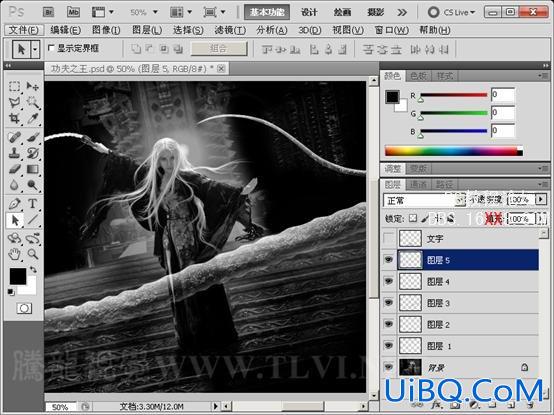Select the Lasso tool

coord(14,103)
